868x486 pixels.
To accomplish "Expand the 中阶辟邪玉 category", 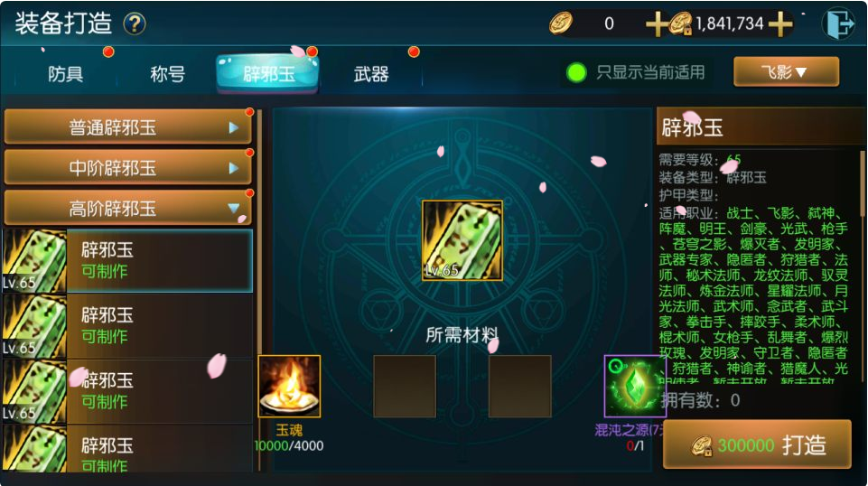I will [x=128, y=168].
